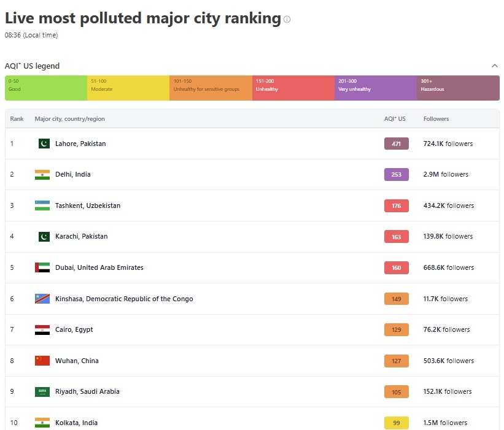Open the Kolkata, India city link

point(76,423)
